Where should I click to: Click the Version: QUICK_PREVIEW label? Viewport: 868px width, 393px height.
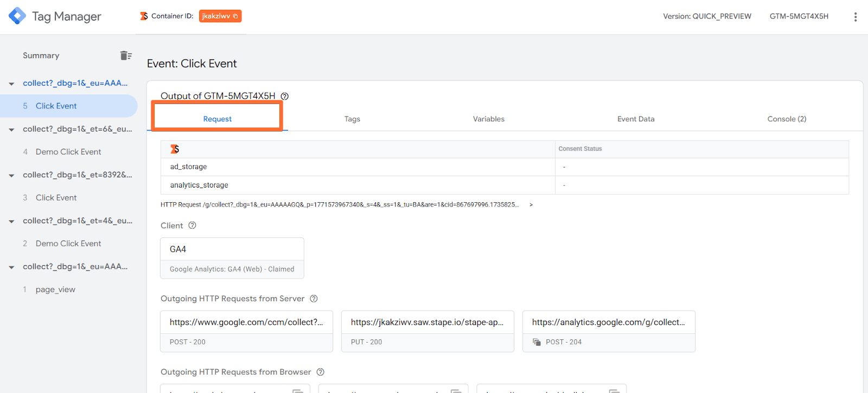(707, 16)
